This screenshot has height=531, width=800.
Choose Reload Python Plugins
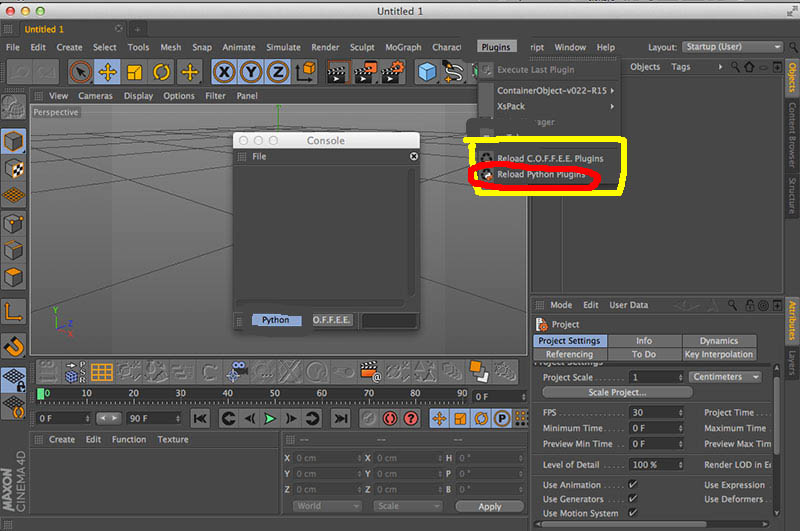tap(541, 174)
